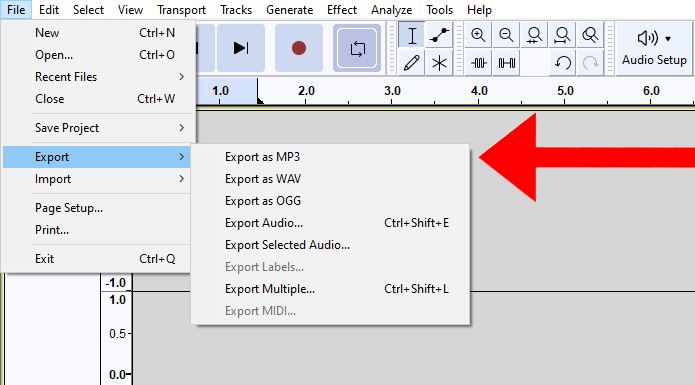The width and height of the screenshot is (695, 385).
Task: Select the Selection (I-beam) tool
Action: coord(412,35)
